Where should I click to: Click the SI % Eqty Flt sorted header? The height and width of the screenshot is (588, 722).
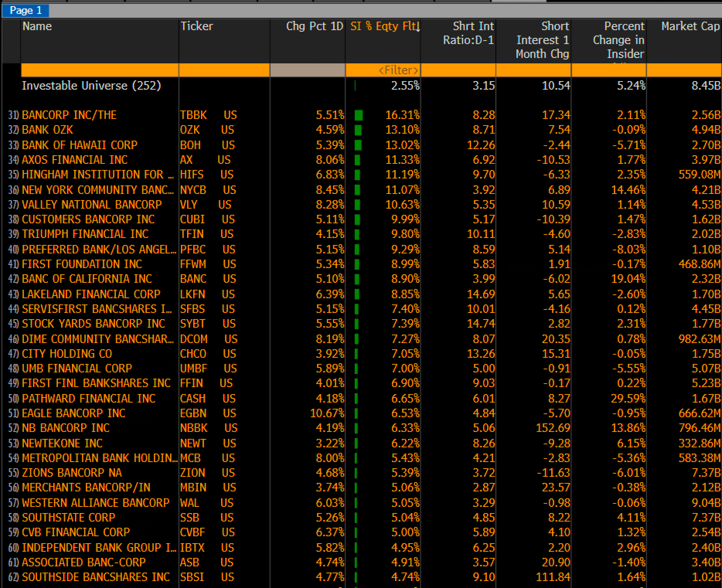385,26
